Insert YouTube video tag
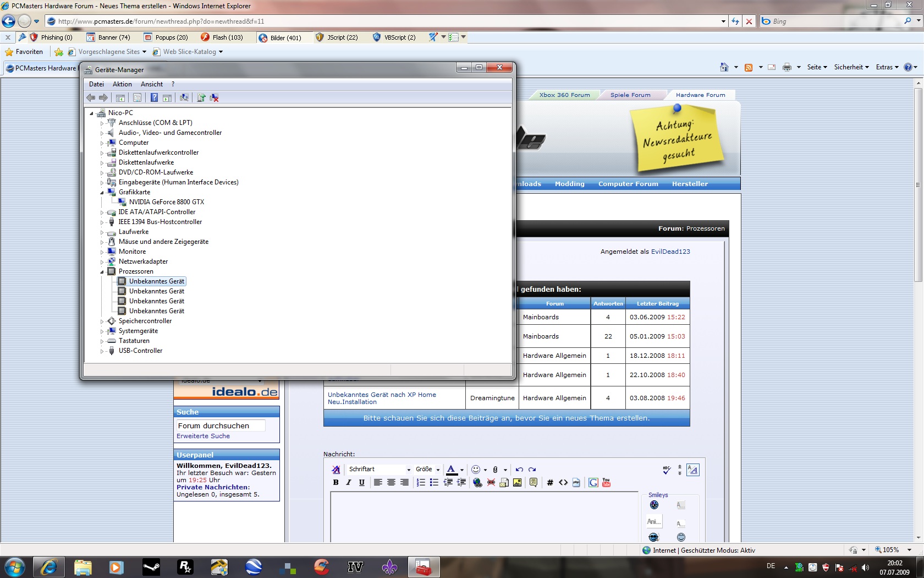Image resolution: width=924 pixels, height=578 pixels. [x=606, y=482]
